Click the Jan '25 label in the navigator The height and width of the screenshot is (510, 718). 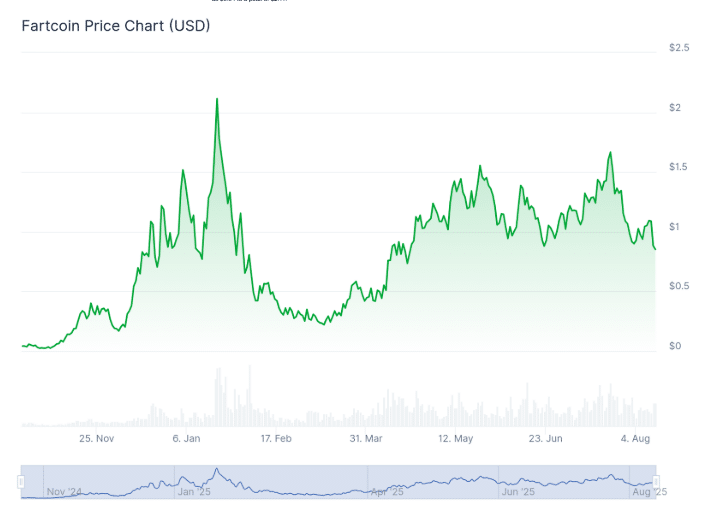(x=194, y=492)
